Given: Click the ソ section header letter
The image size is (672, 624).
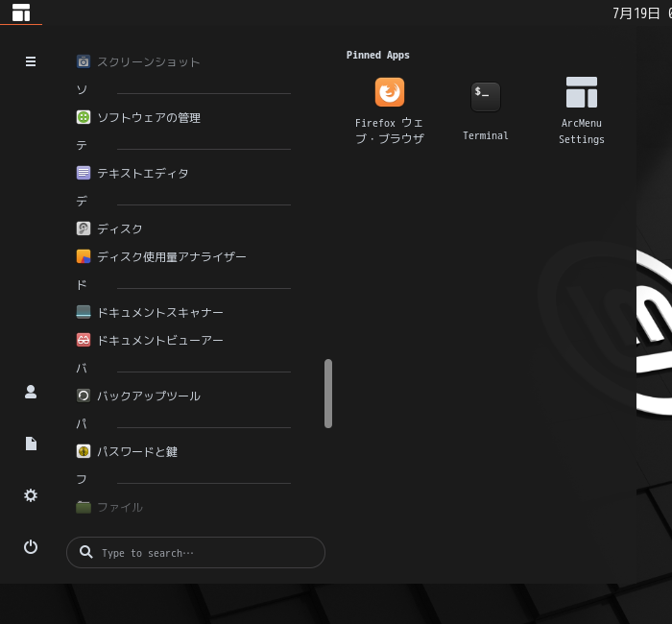Looking at the screenshot, I should [x=82, y=89].
